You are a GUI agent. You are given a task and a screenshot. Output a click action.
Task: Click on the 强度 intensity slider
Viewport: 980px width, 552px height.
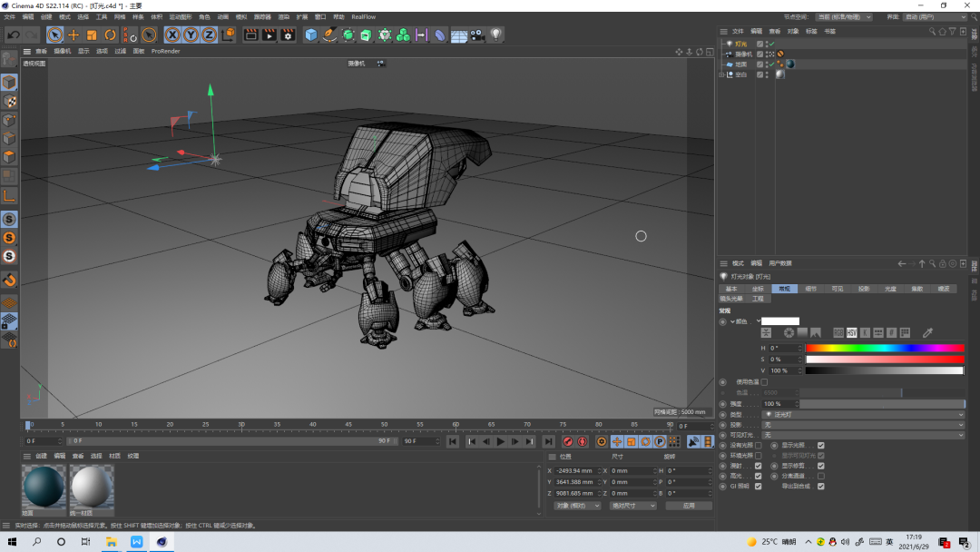(x=883, y=404)
